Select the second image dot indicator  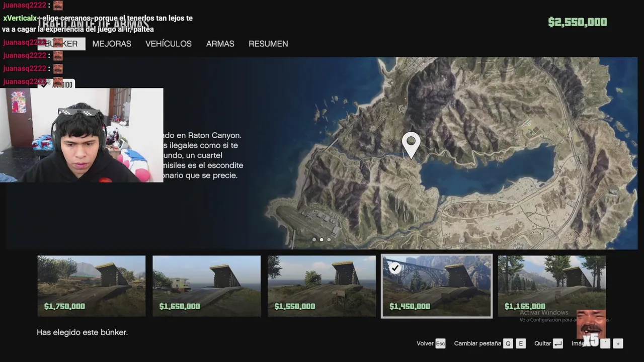click(x=321, y=240)
